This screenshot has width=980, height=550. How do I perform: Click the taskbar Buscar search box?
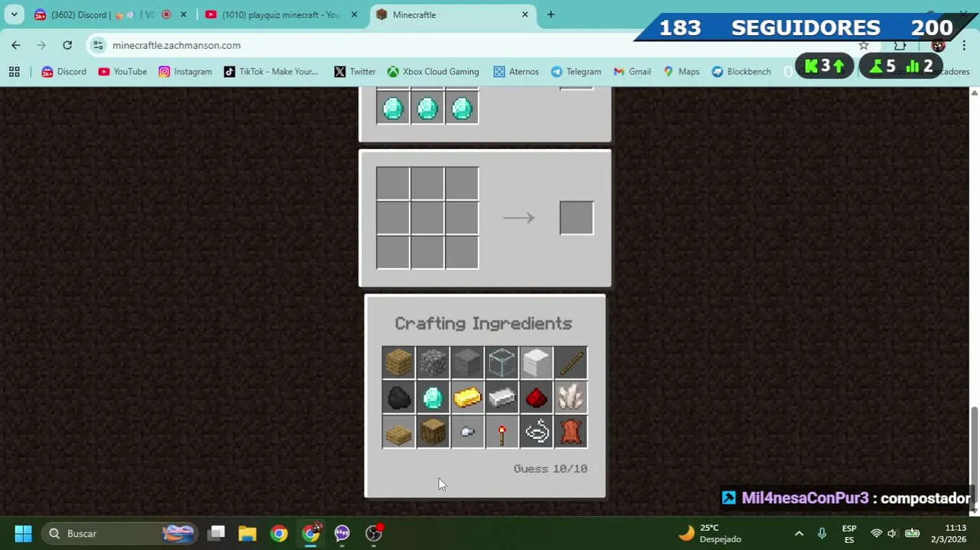point(118,533)
